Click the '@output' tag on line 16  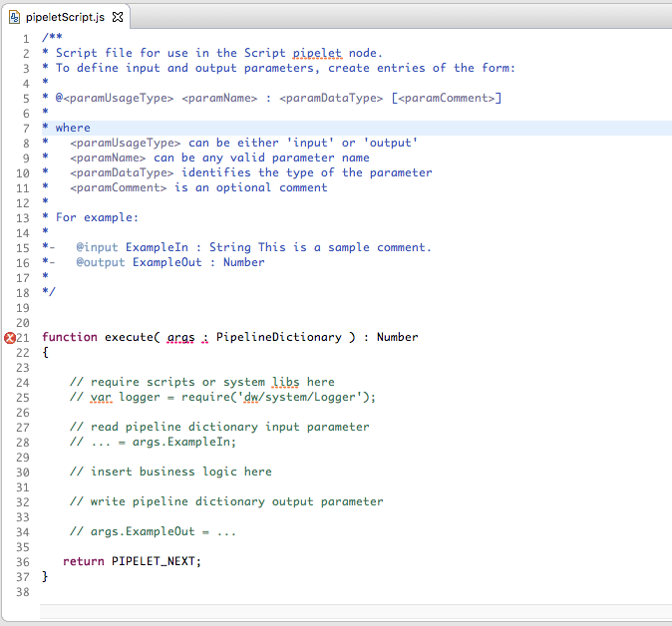coord(101,262)
